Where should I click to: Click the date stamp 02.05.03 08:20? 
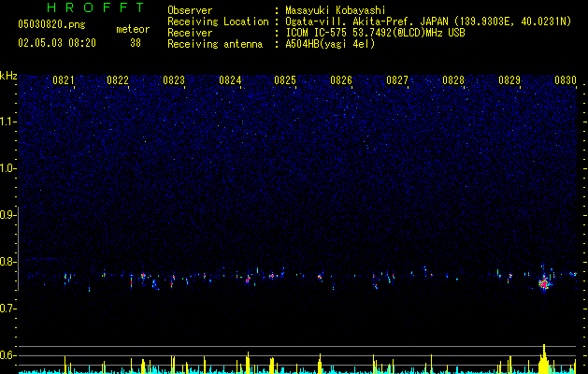coord(57,43)
